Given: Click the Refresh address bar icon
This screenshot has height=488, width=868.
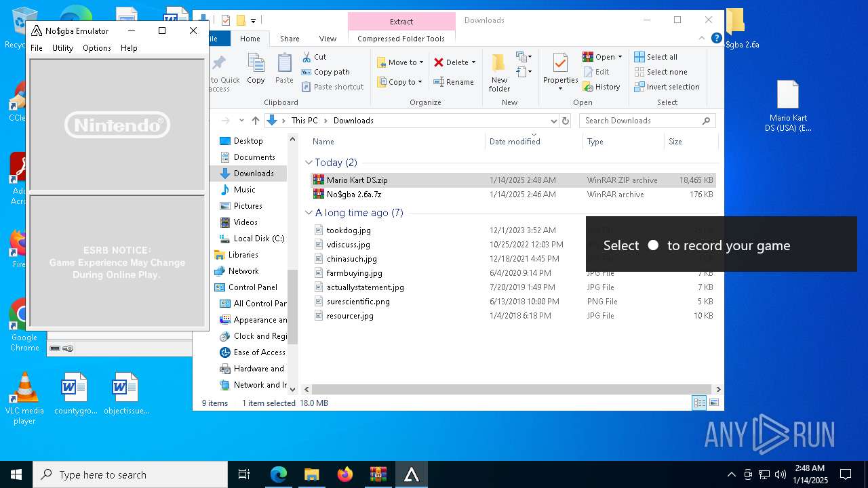Looking at the screenshot, I should [566, 121].
